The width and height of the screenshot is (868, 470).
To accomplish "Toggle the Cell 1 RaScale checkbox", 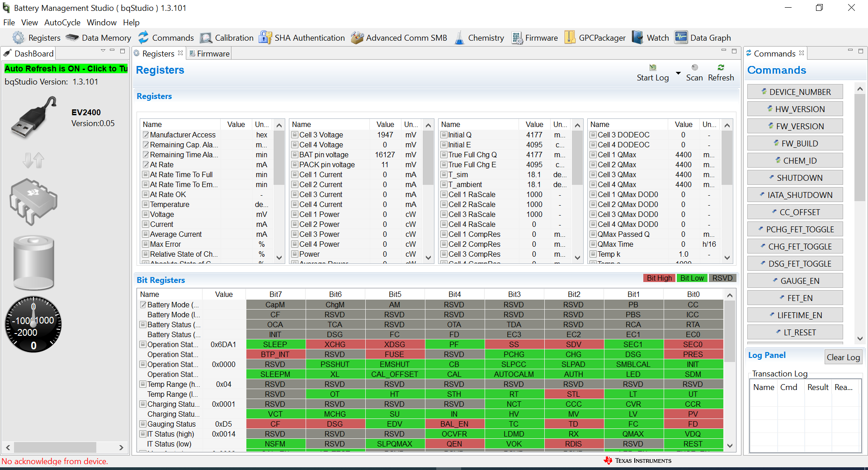I will (x=444, y=194).
